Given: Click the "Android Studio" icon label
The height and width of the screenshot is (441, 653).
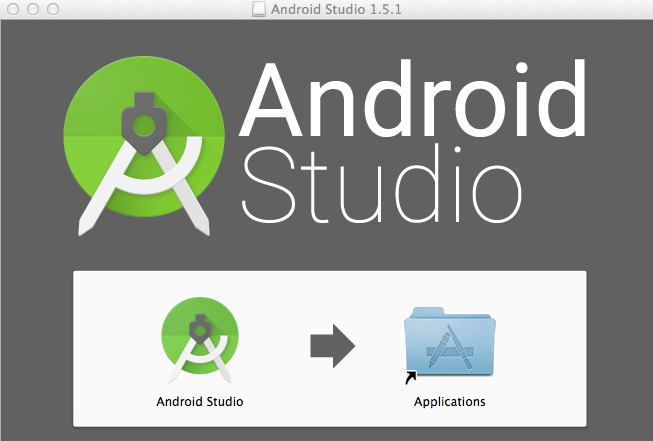Looking at the screenshot, I should click(200, 402).
